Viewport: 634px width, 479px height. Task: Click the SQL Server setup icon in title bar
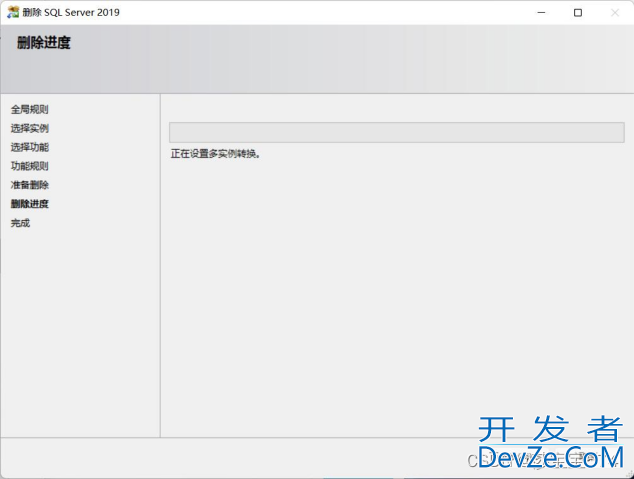point(13,12)
